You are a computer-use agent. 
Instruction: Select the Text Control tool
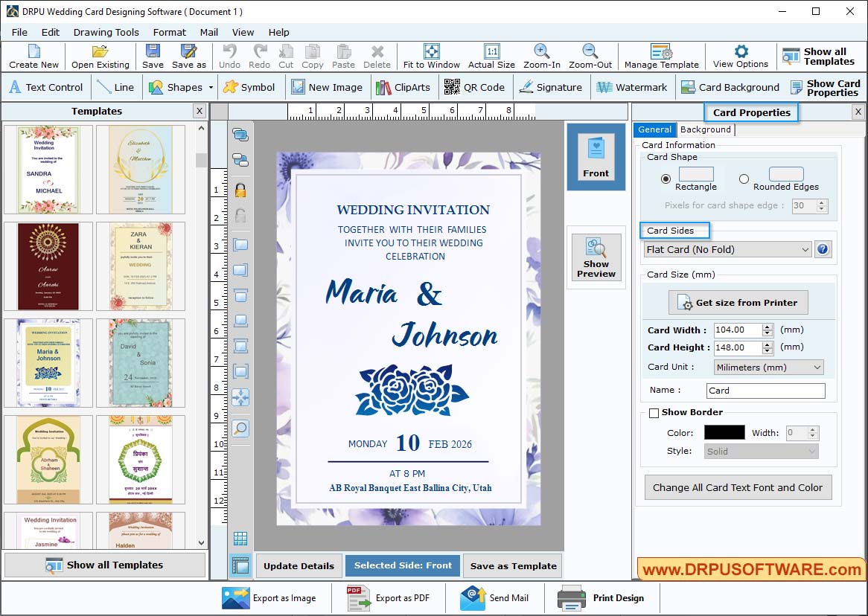[46, 87]
